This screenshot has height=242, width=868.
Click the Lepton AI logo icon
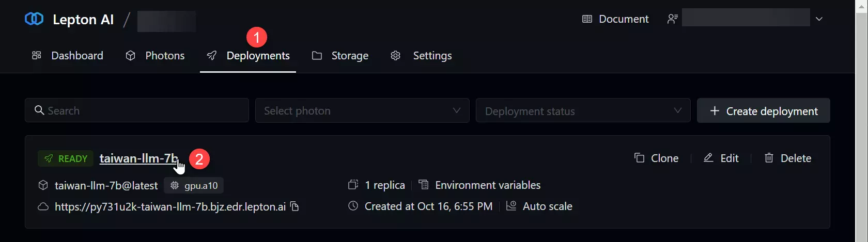[x=34, y=19]
